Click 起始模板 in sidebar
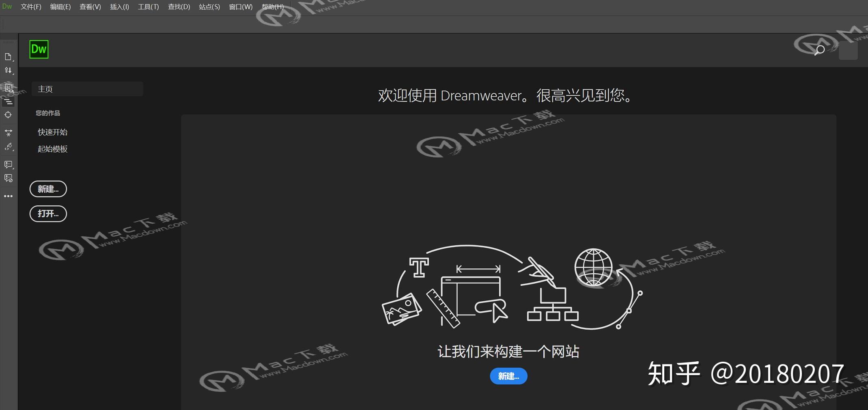Screen dimensions: 868x410 tap(53, 149)
